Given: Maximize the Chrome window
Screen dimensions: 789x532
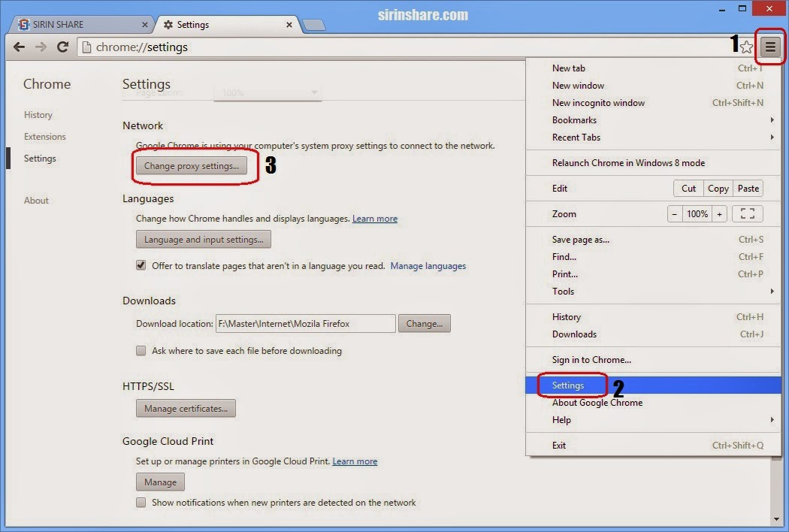Looking at the screenshot, I should (x=742, y=8).
